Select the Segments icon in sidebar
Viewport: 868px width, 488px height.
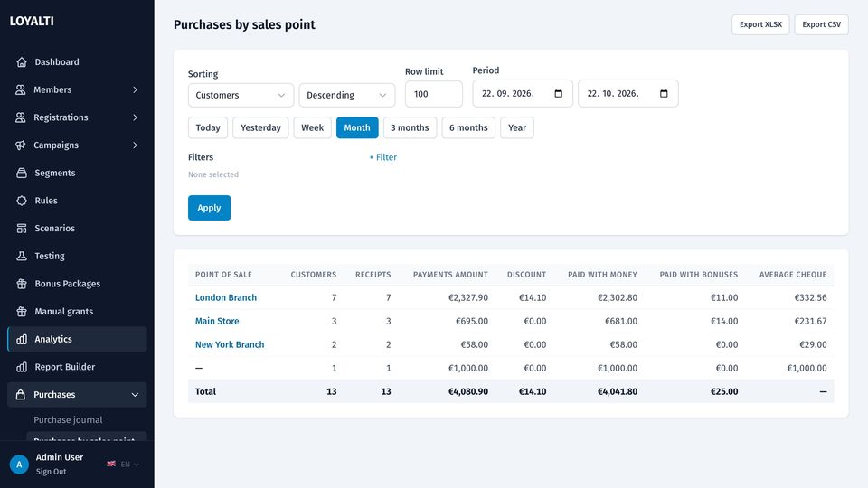click(x=22, y=173)
